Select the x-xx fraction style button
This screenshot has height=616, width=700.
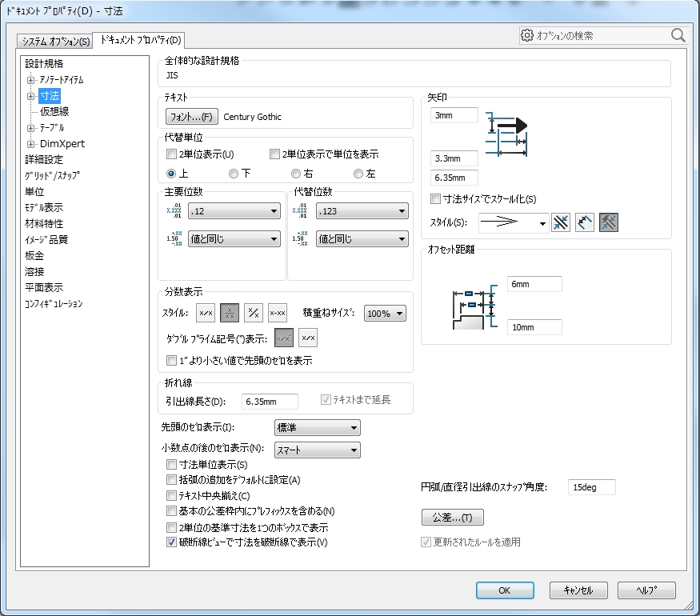(x=278, y=314)
